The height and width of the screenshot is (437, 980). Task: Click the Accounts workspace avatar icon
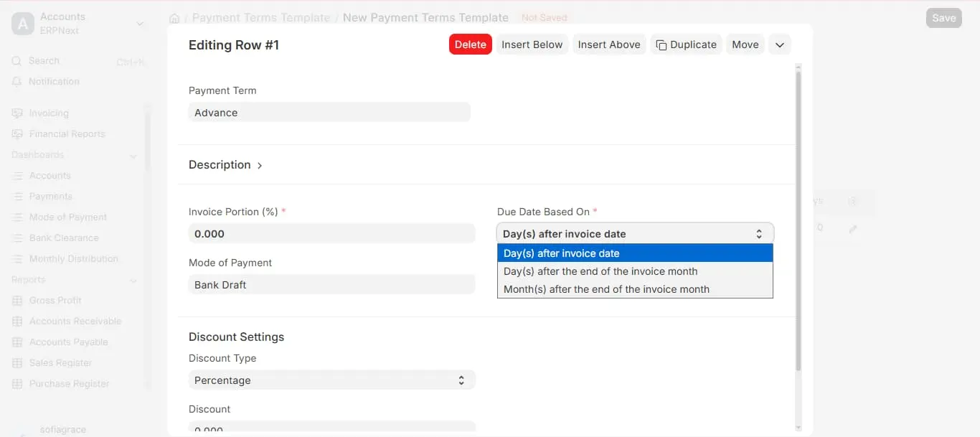[23, 24]
